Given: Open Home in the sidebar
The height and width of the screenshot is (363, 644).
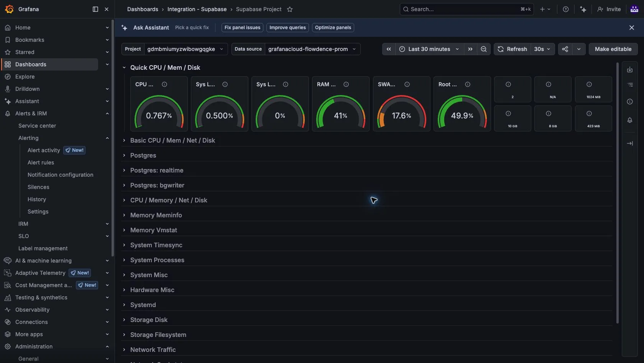Looking at the screenshot, I should (23, 28).
